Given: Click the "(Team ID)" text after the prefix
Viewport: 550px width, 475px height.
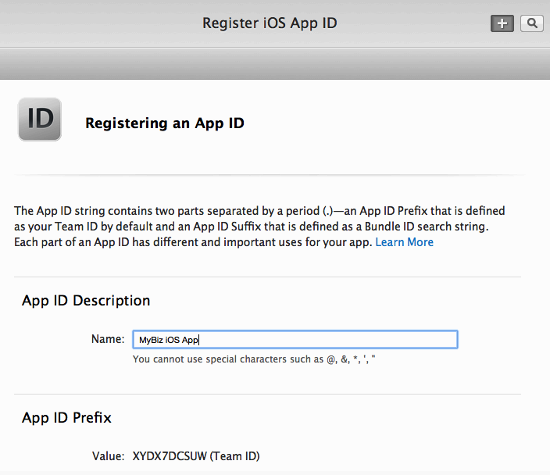Looking at the screenshot, I should click(235, 456).
